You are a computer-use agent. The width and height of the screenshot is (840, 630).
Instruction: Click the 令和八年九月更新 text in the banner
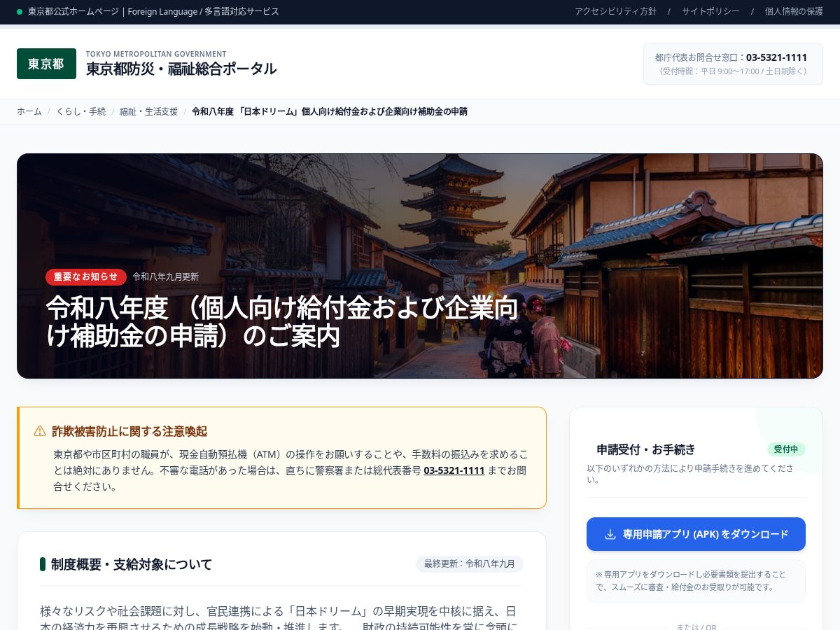point(165,276)
